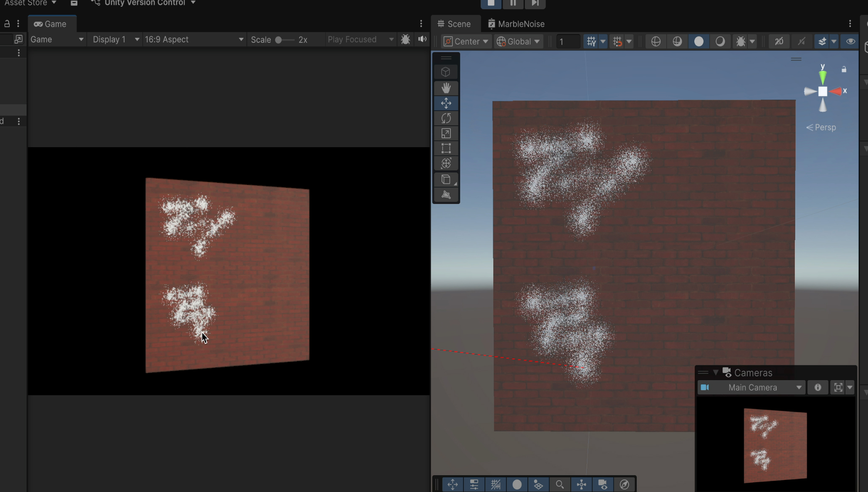Toggle grid visibility in Scene
Screen dimensions: 868x492
point(591,41)
